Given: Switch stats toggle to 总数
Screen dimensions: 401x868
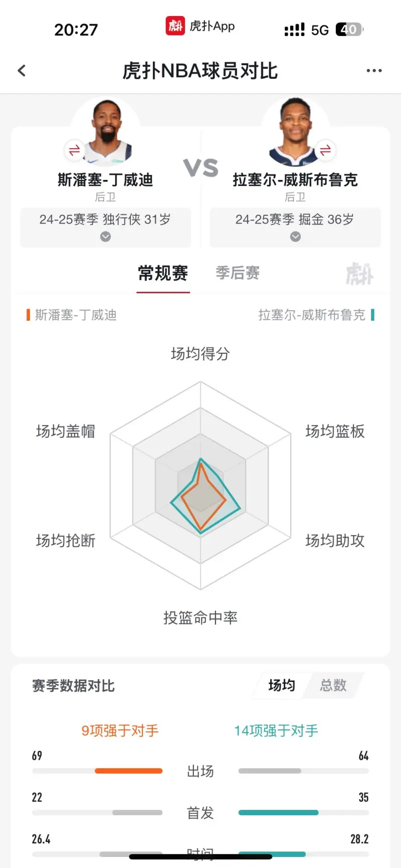Looking at the screenshot, I should click(333, 685).
